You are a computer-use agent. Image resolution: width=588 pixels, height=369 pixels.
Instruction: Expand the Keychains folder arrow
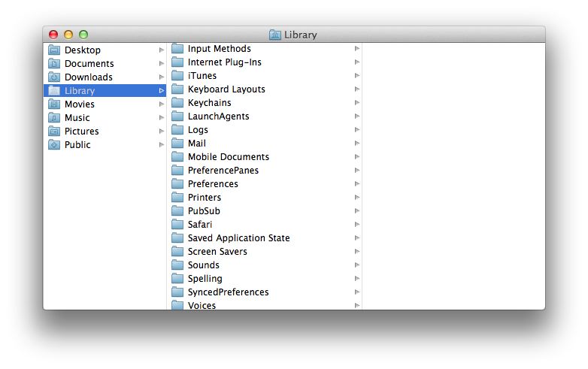[357, 103]
